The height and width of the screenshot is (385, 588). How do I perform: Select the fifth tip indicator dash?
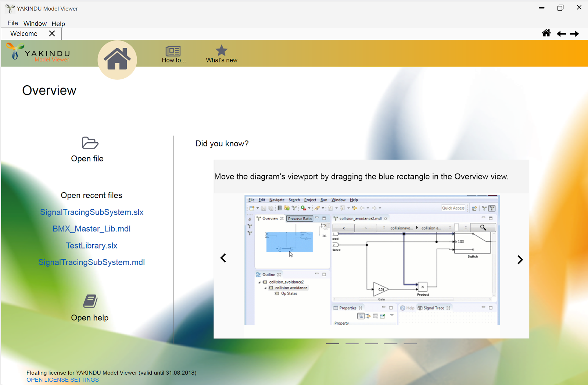click(x=410, y=343)
